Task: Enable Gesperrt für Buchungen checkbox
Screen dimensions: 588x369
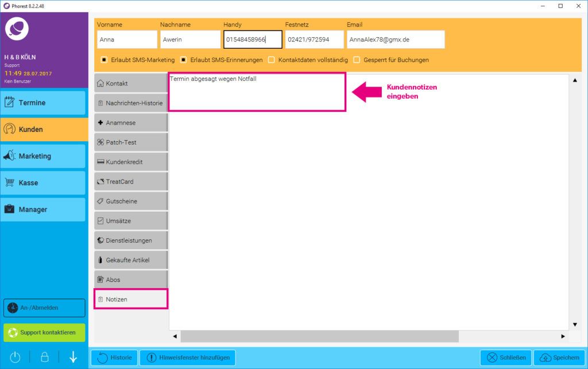Action: click(x=357, y=60)
